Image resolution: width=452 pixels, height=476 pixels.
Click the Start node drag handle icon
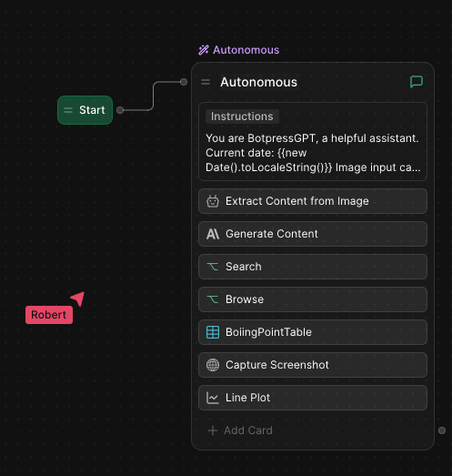tap(68, 110)
